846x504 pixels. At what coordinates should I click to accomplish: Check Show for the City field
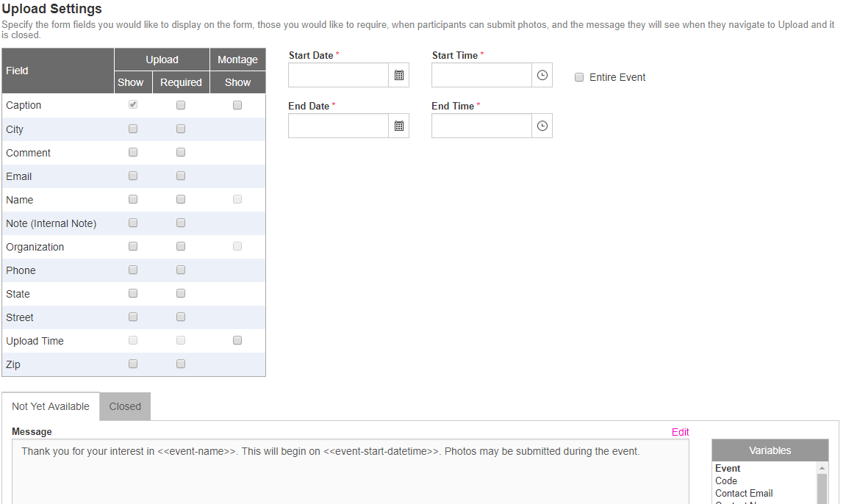pyautogui.click(x=133, y=129)
